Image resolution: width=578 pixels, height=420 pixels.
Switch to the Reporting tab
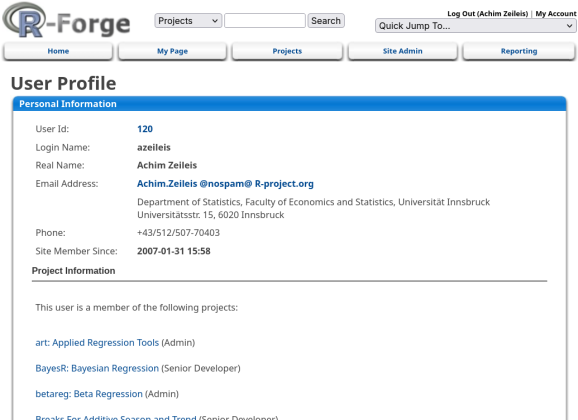(519, 51)
